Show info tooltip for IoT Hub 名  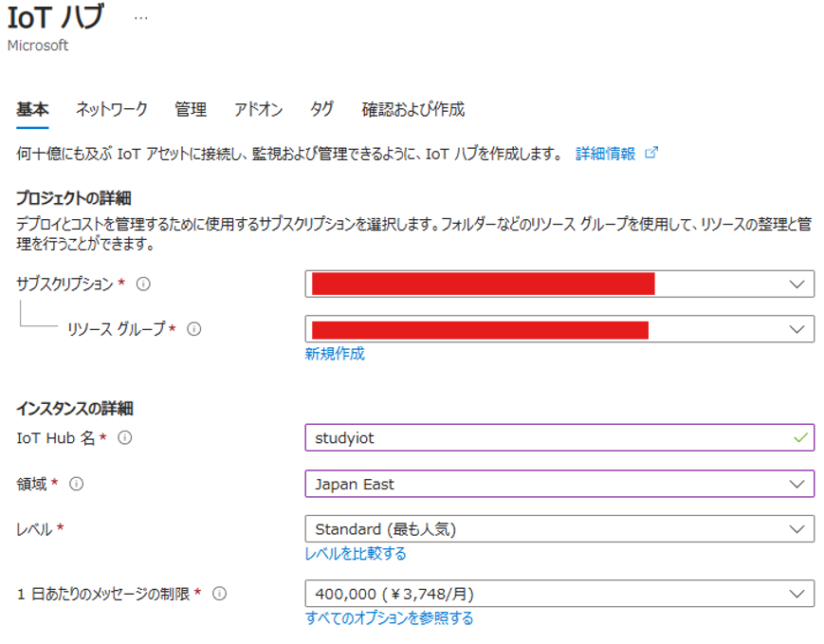click(x=124, y=437)
